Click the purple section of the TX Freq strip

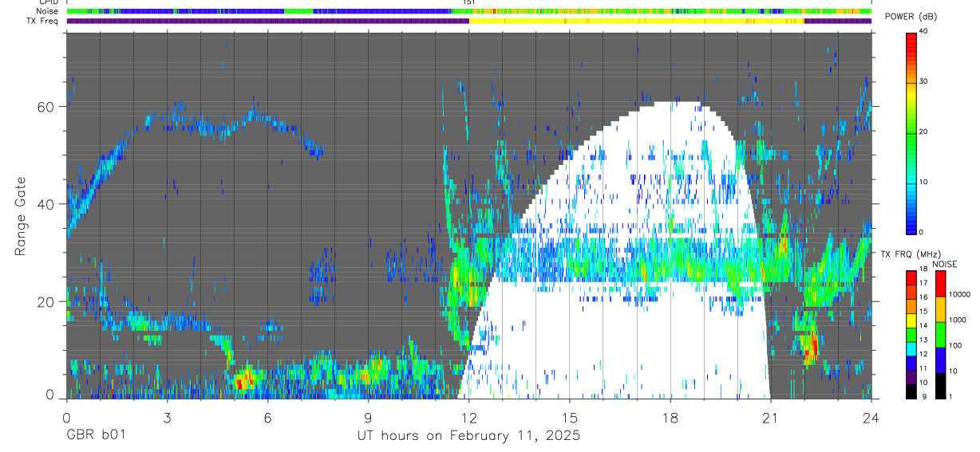(x=267, y=22)
